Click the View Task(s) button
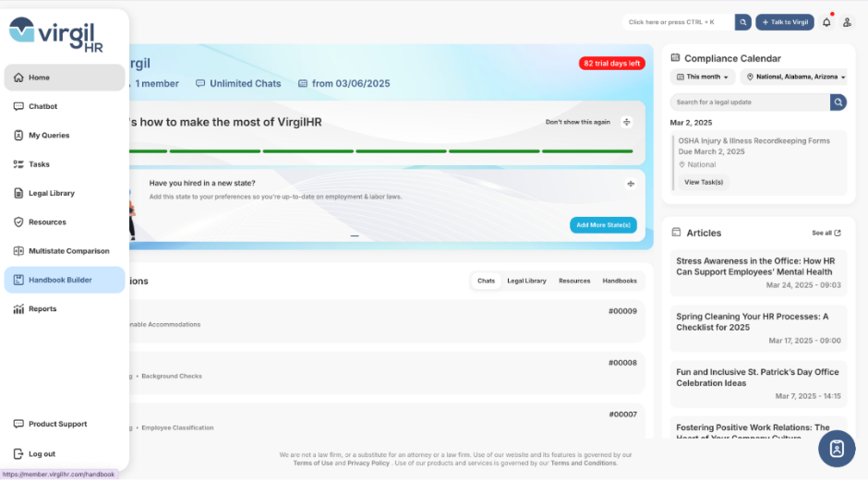The image size is (868, 480). [x=704, y=182]
